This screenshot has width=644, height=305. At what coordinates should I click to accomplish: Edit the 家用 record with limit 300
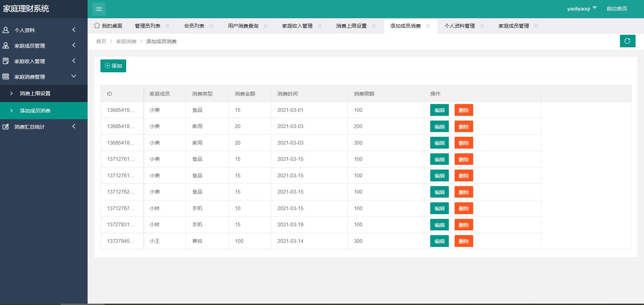pos(439,143)
